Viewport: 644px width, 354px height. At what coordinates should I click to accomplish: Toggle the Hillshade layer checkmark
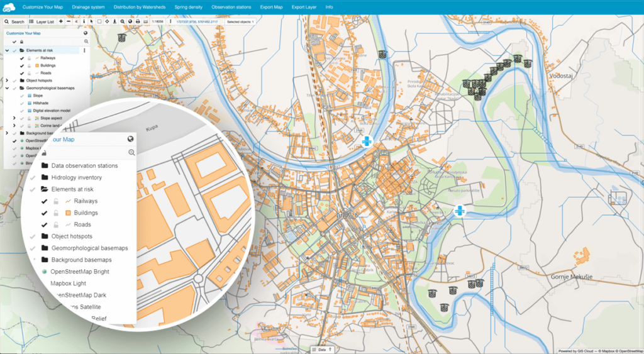[x=21, y=103]
